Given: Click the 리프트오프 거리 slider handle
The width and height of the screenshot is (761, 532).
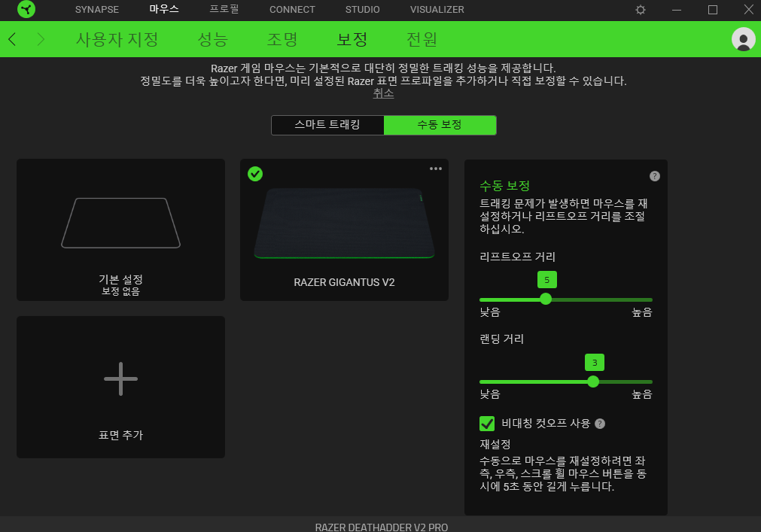Looking at the screenshot, I should (546, 299).
